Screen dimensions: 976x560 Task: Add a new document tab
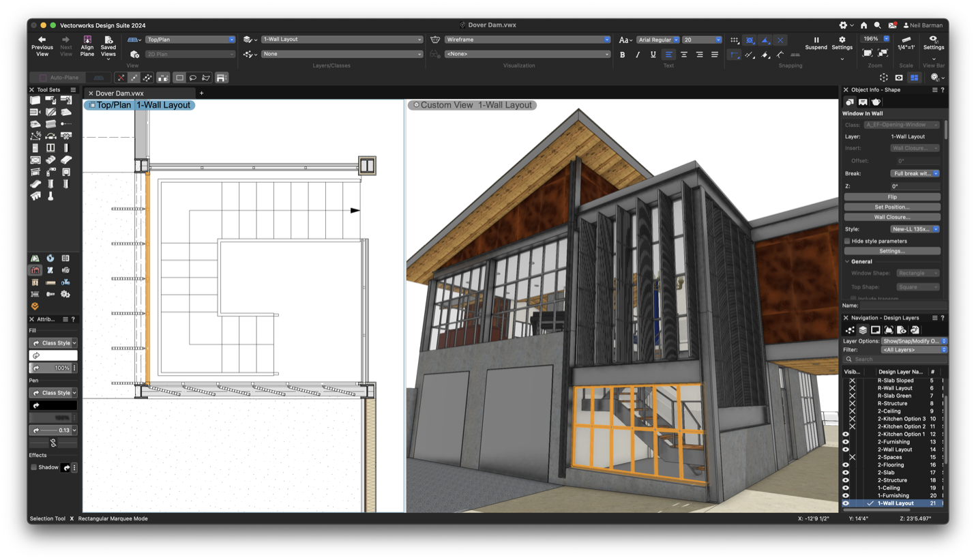point(201,93)
